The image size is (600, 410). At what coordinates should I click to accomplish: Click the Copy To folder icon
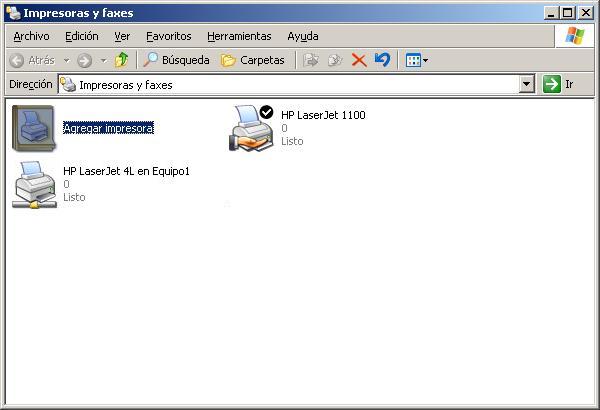[x=335, y=60]
